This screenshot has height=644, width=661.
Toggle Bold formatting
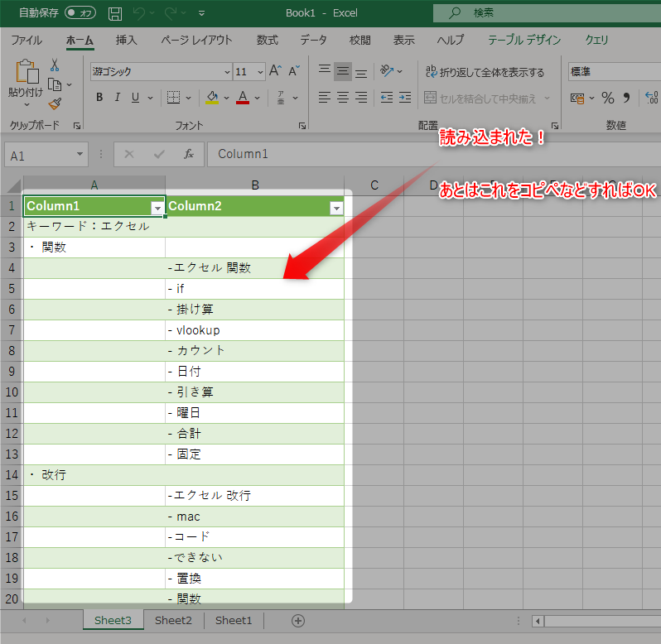(99, 98)
